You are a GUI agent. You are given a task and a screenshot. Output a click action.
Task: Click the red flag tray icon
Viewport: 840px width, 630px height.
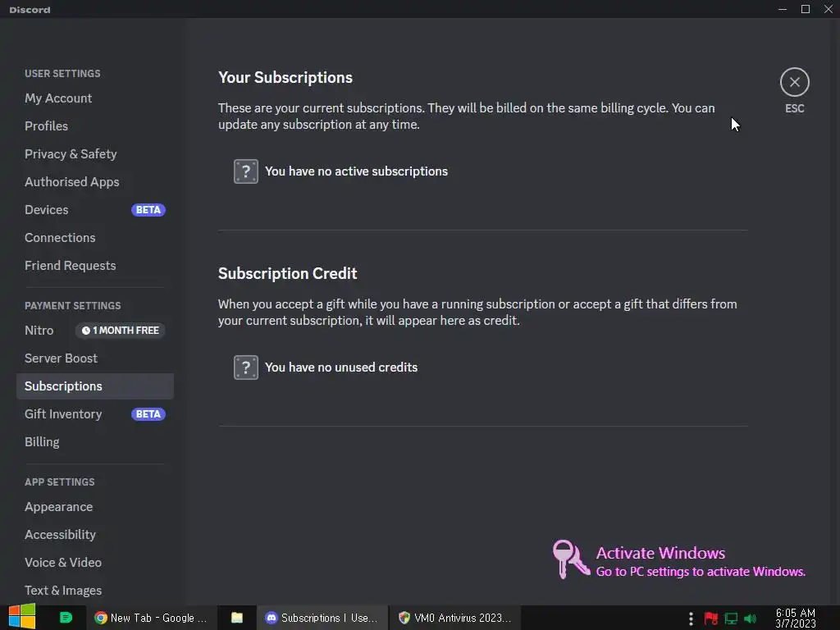coord(711,619)
